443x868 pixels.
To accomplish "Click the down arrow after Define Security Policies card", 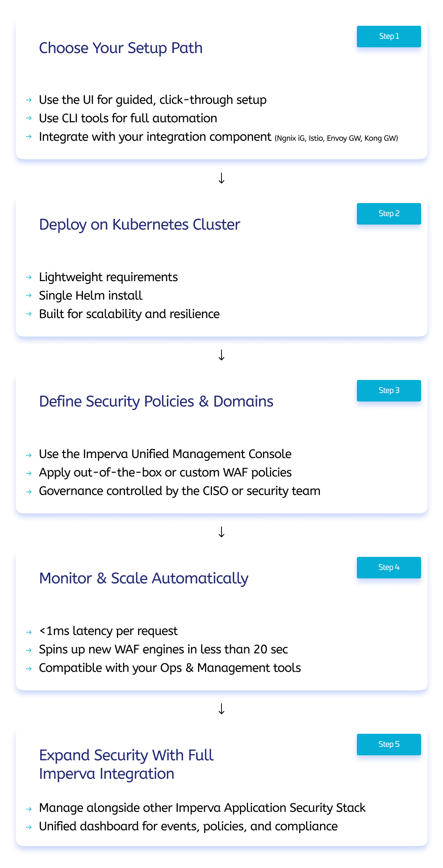I will click(221, 532).
